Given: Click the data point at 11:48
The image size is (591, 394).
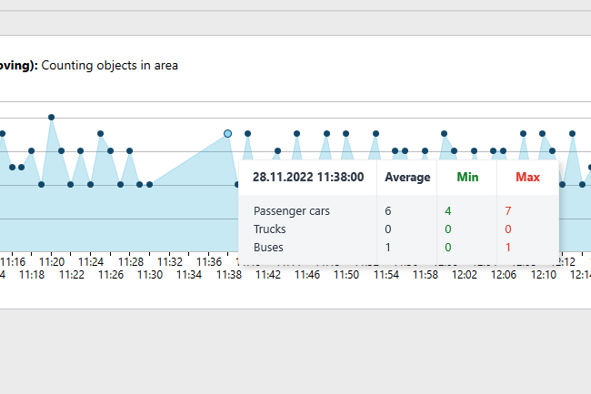Looking at the screenshot, I should (x=327, y=133).
